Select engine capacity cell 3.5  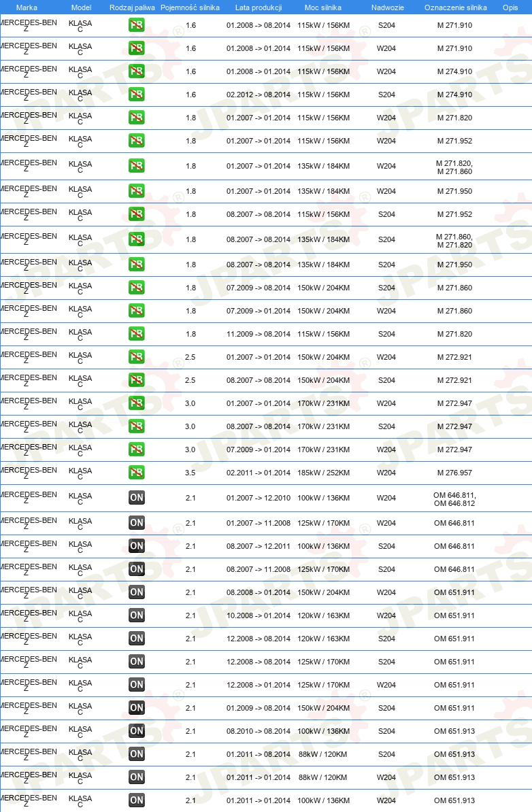coord(190,472)
